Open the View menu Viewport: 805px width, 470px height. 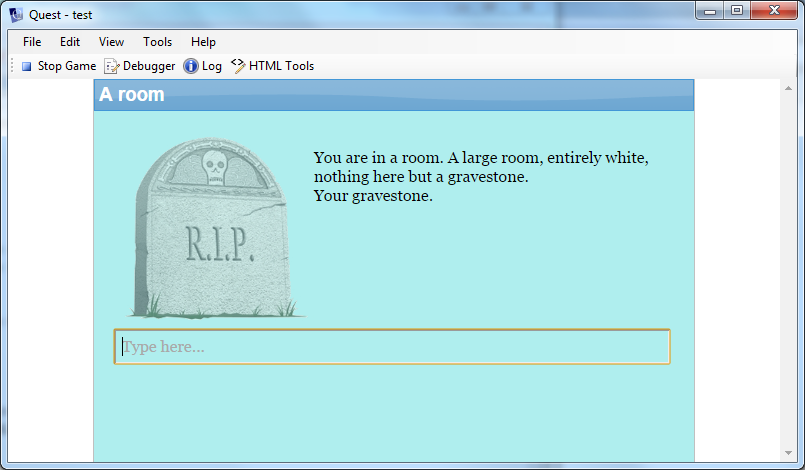tap(112, 42)
